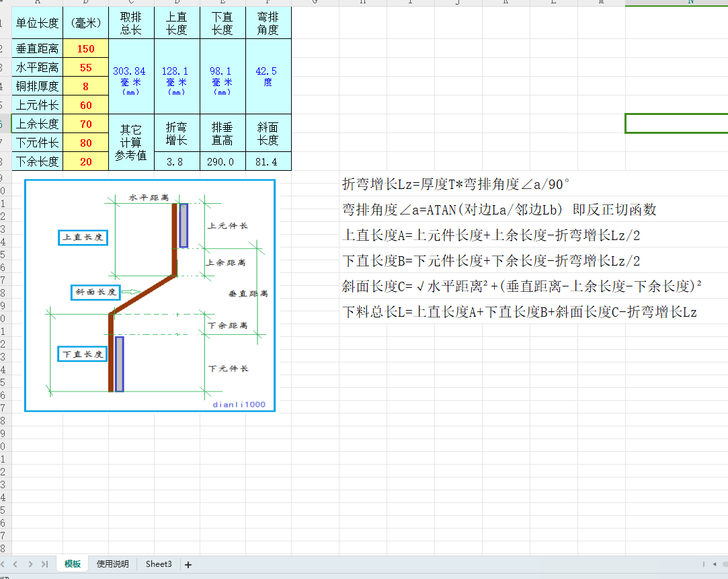The height and width of the screenshot is (579, 728).
Task: Select the 290.0 value cell
Action: tap(223, 161)
